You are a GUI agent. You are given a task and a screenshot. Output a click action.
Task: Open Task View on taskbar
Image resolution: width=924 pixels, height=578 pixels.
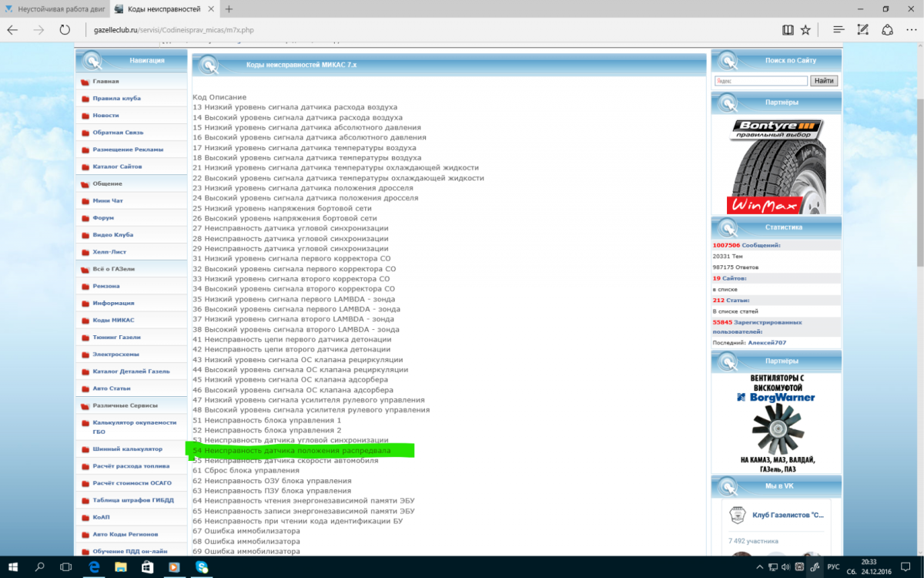67,567
